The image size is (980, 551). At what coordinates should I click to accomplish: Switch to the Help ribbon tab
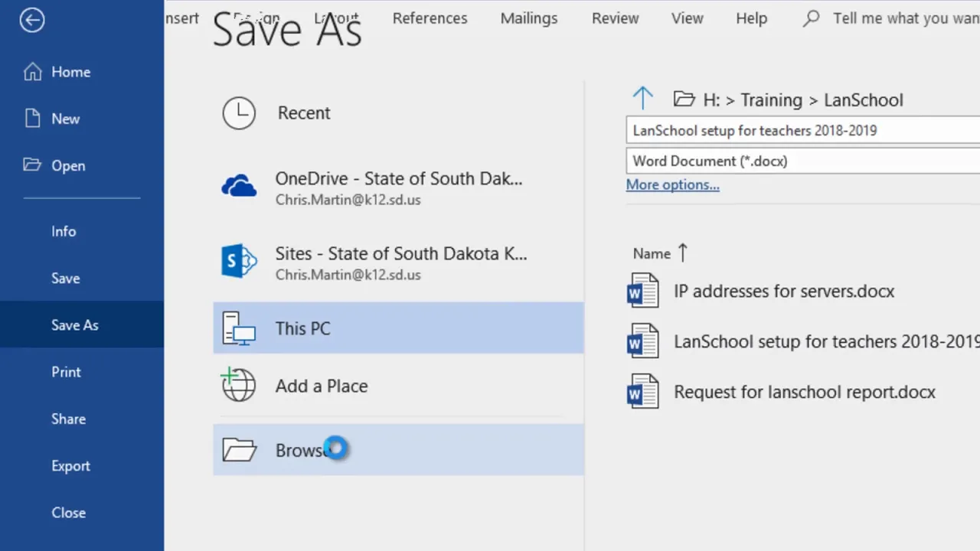(751, 18)
